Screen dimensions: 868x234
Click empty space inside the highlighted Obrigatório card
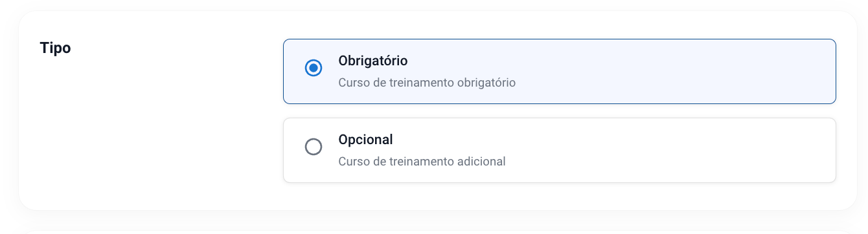coord(680,71)
